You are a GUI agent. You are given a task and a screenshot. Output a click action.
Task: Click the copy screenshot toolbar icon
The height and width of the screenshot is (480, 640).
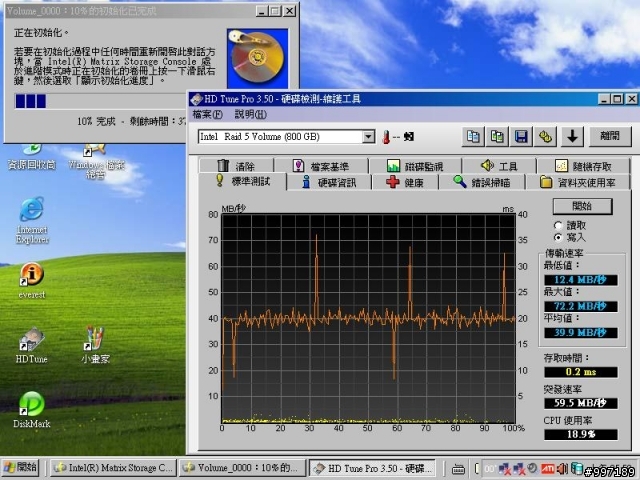(497, 136)
